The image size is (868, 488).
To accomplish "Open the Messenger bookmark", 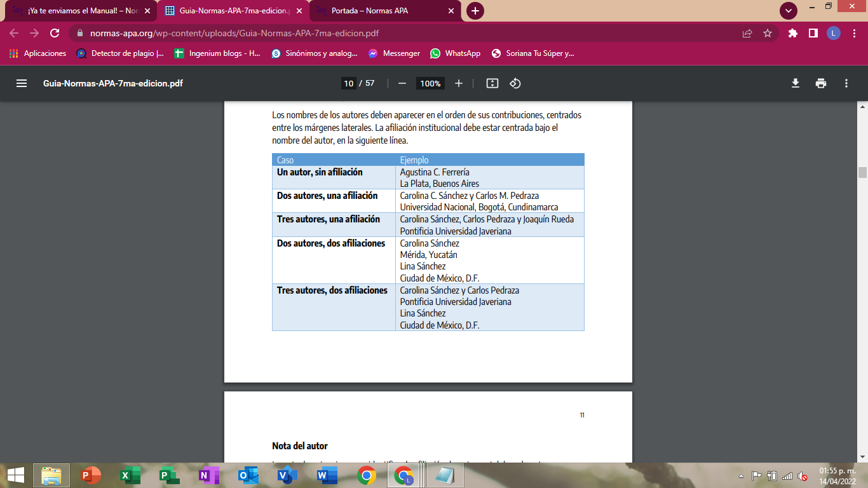I will [395, 53].
